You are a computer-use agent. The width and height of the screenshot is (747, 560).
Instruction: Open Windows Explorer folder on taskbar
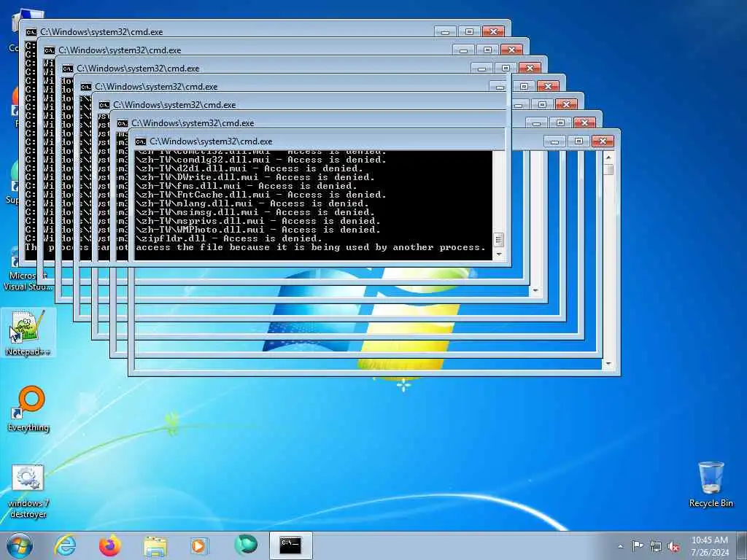tap(155, 545)
